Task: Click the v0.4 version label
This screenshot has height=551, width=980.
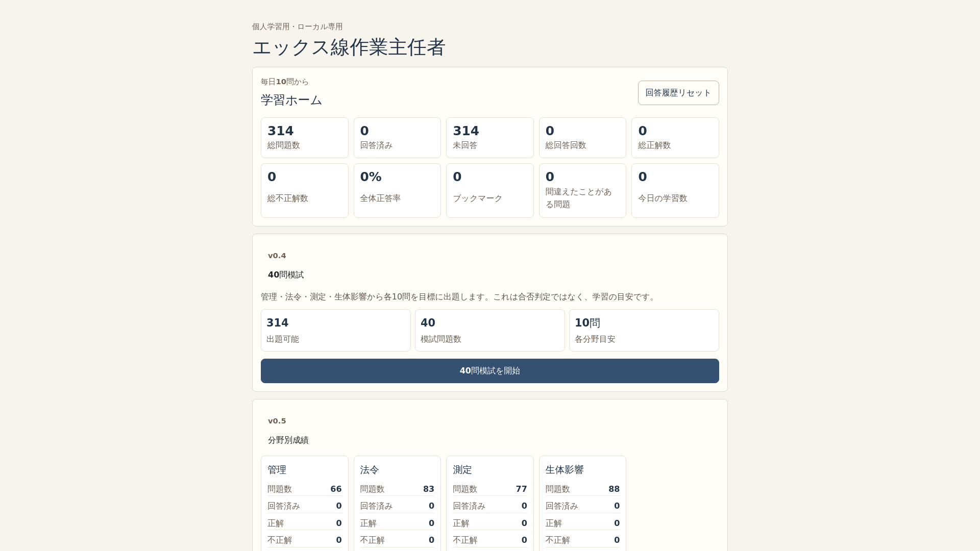Action: [277, 256]
